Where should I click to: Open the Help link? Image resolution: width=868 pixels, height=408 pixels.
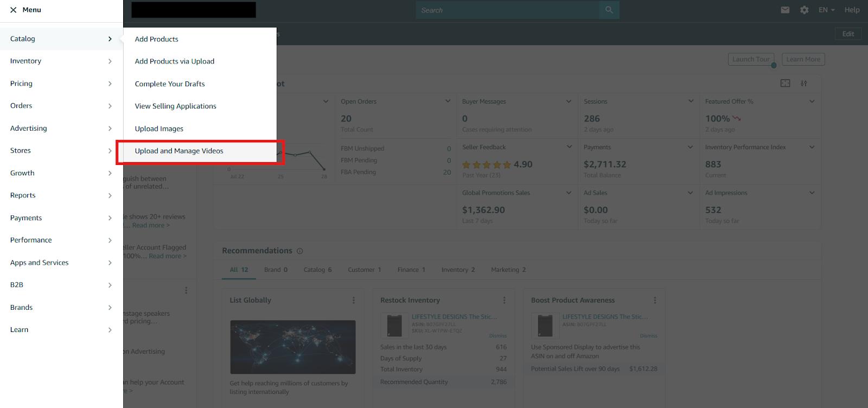click(x=852, y=10)
